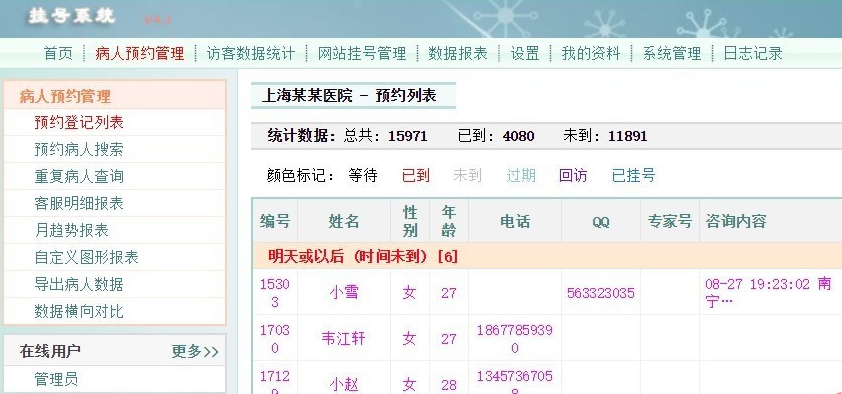Open 重复病人查询 sidebar link
Screen dimensions: 842x394
79,176
